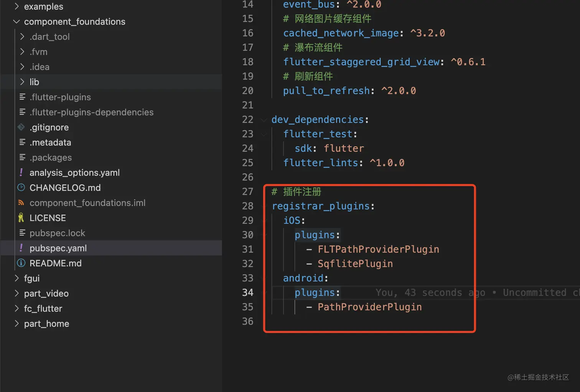
Task: Expand the fc_flutter folder
Action: pos(16,308)
